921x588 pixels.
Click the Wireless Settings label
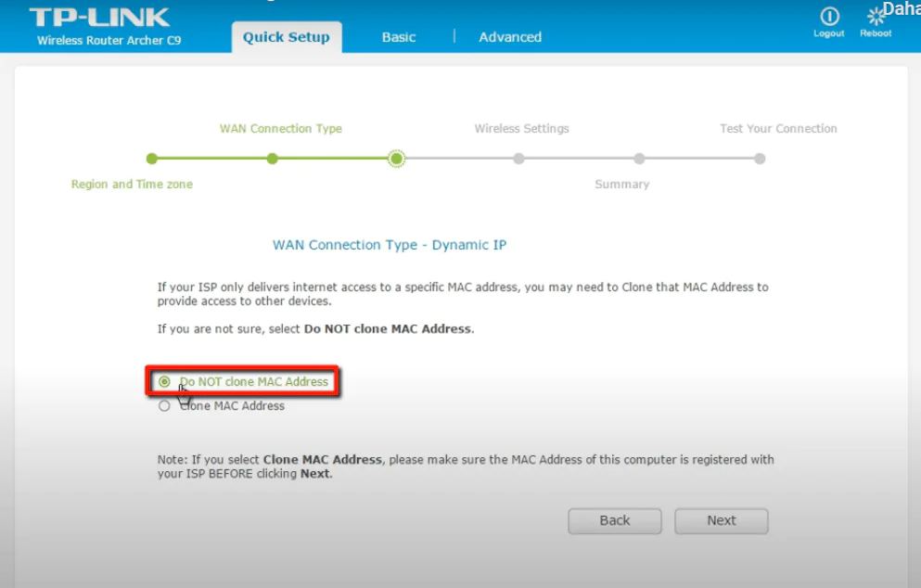[521, 128]
